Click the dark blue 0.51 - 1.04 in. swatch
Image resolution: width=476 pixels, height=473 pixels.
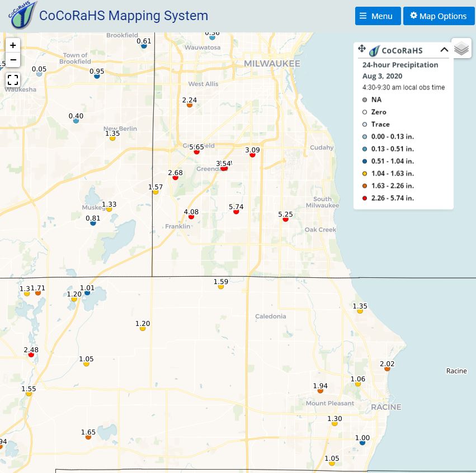(x=365, y=161)
